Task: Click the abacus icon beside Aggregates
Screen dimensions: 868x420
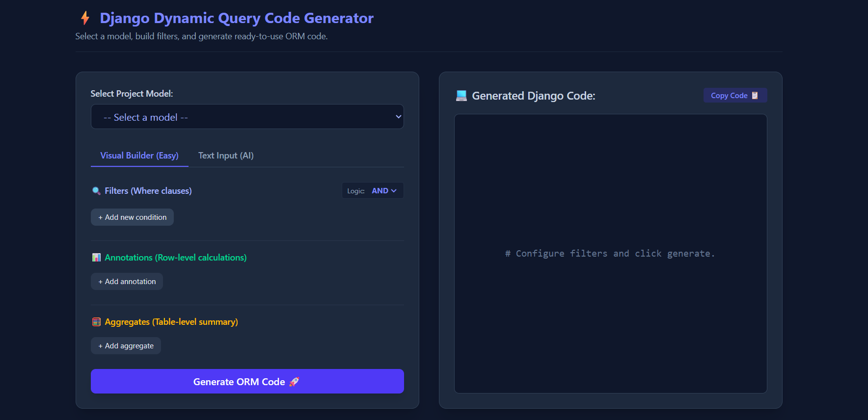Action: (x=96, y=322)
